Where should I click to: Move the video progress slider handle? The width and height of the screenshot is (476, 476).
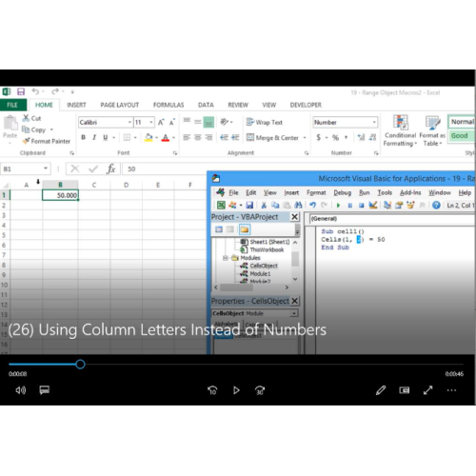point(80,365)
